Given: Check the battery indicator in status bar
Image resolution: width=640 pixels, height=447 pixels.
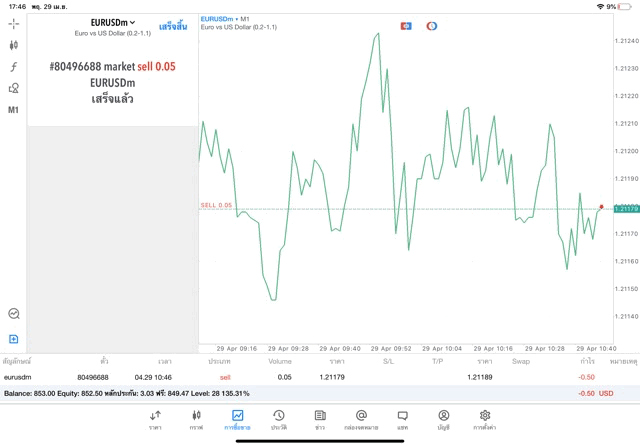Looking at the screenshot, I should click(624, 7).
